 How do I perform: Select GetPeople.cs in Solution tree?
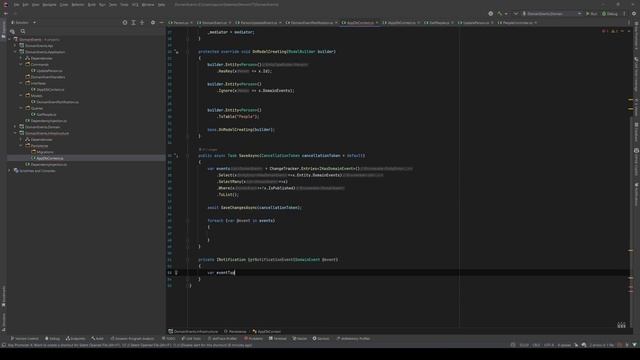(x=44, y=114)
